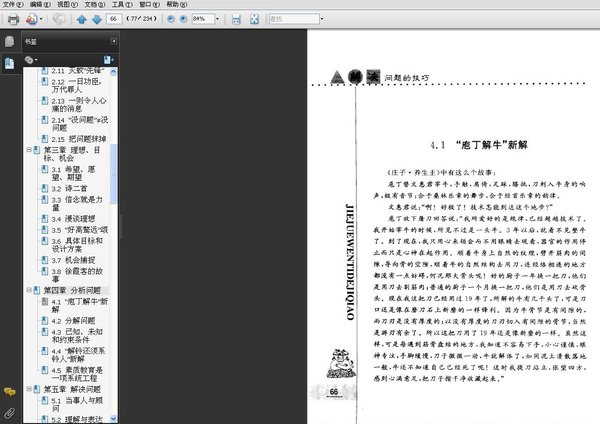Click the bookmark page icon beside 3.7 机会捕捉
Viewport: 600px width, 424px height.
(45, 260)
